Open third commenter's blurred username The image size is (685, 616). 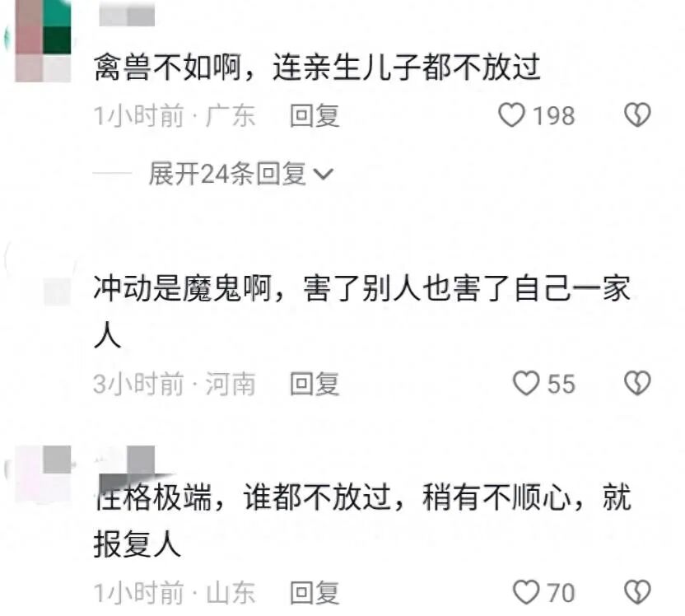coord(127,461)
